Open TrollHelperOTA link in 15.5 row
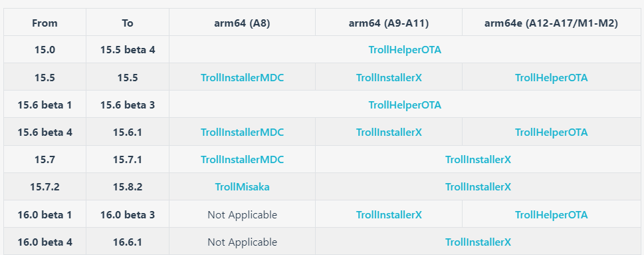644x255 pixels. pyautogui.click(x=551, y=77)
